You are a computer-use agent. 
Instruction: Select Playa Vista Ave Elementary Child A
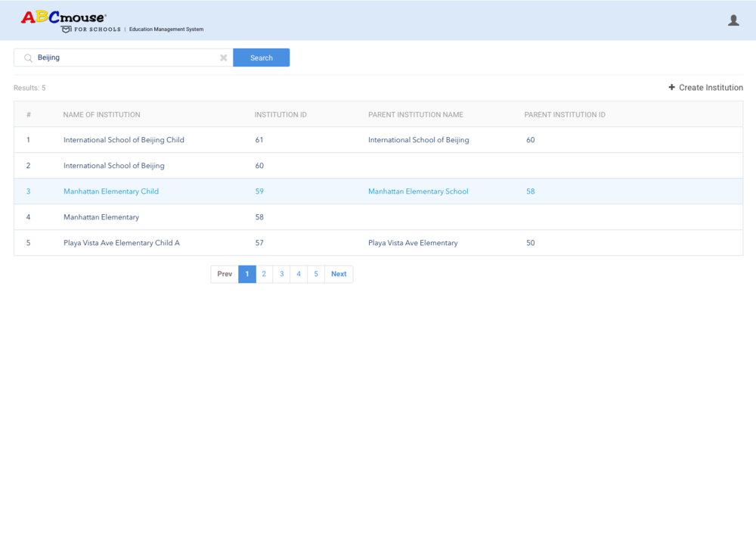[122, 243]
